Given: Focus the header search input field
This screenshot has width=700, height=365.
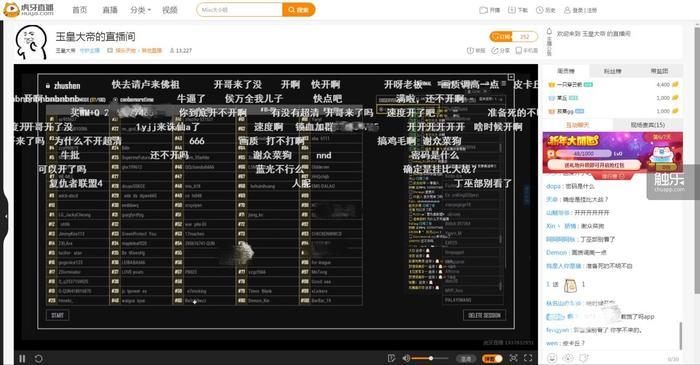Looking at the screenshot, I should tap(239, 9).
